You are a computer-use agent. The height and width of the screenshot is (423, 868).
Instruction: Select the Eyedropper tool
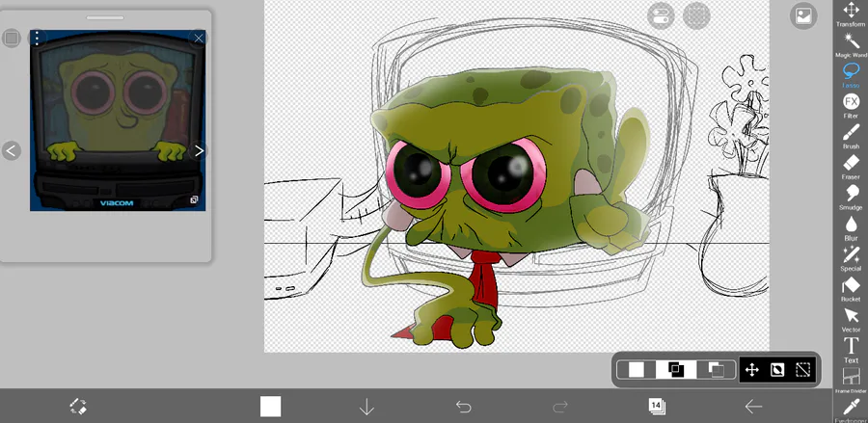(851, 410)
